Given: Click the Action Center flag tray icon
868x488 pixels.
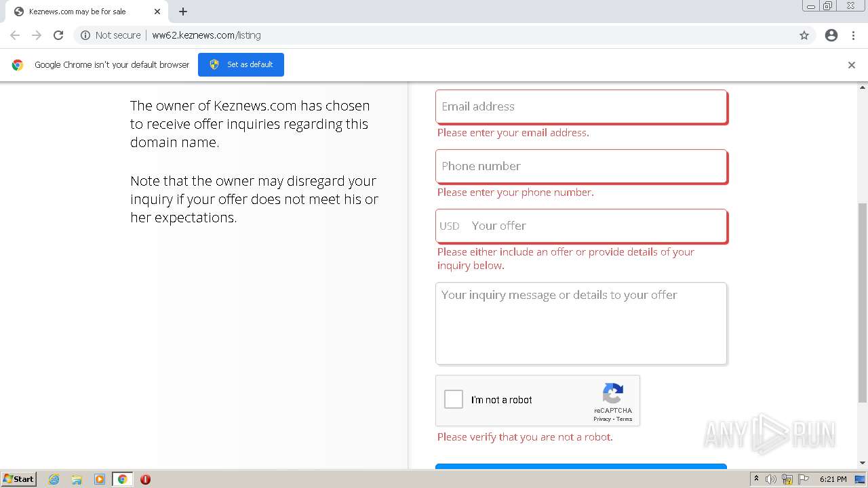Looking at the screenshot, I should tap(804, 479).
